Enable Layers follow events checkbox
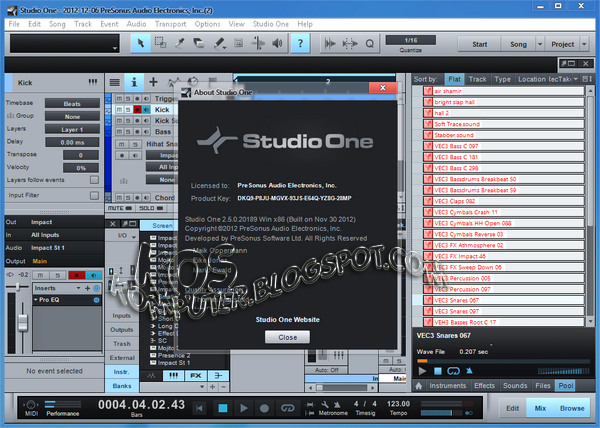600x428 pixels. [94, 180]
